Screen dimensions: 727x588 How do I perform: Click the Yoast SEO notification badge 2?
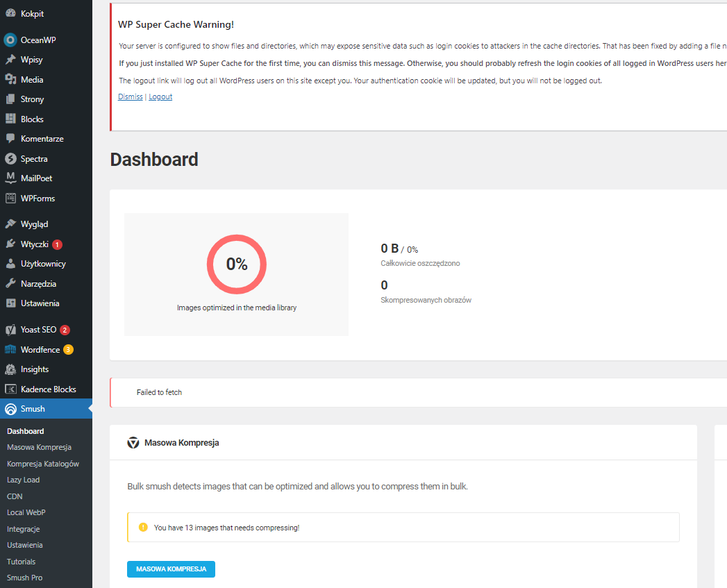coord(65,330)
